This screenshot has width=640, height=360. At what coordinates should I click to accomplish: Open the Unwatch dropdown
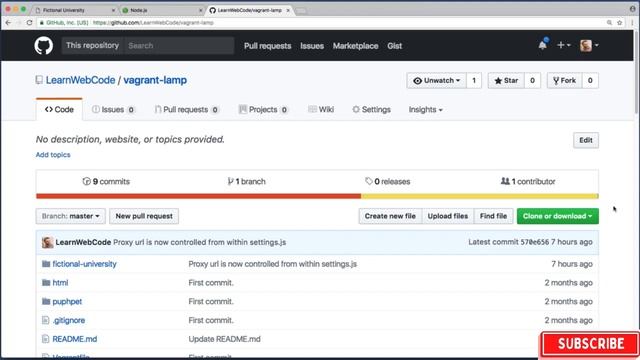click(x=436, y=80)
